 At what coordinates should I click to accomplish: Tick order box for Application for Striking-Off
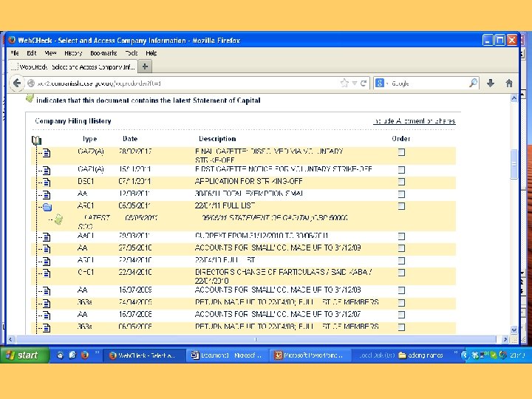pyautogui.click(x=401, y=182)
